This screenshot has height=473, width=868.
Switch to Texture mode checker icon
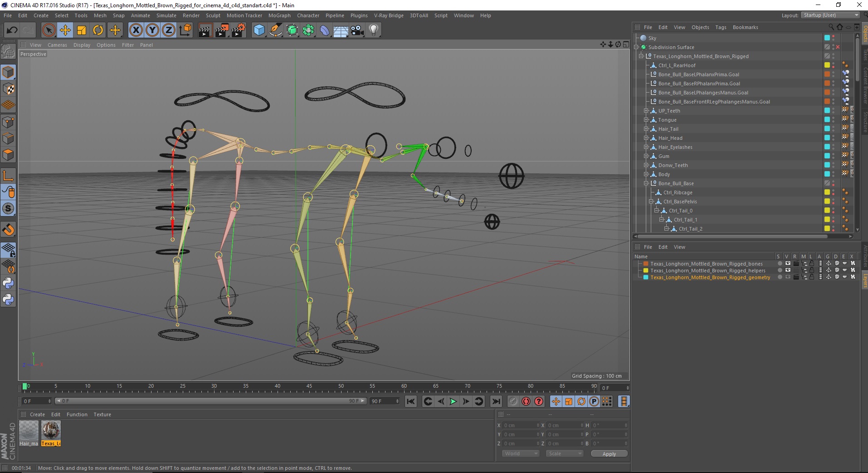tap(8, 89)
